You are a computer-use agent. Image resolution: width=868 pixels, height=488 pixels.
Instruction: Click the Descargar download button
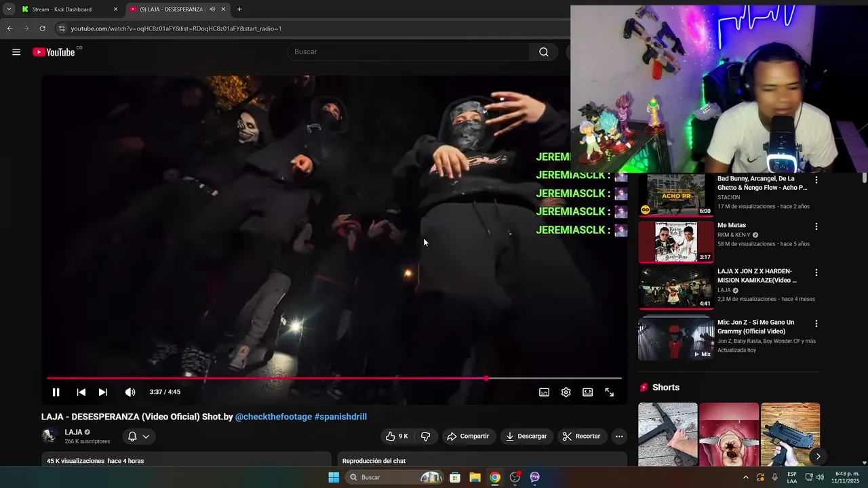click(526, 436)
